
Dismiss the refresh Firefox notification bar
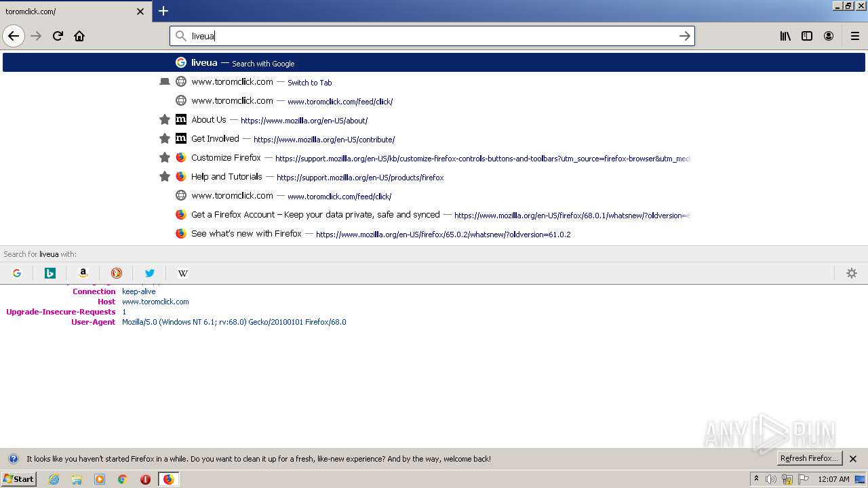pyautogui.click(x=853, y=459)
